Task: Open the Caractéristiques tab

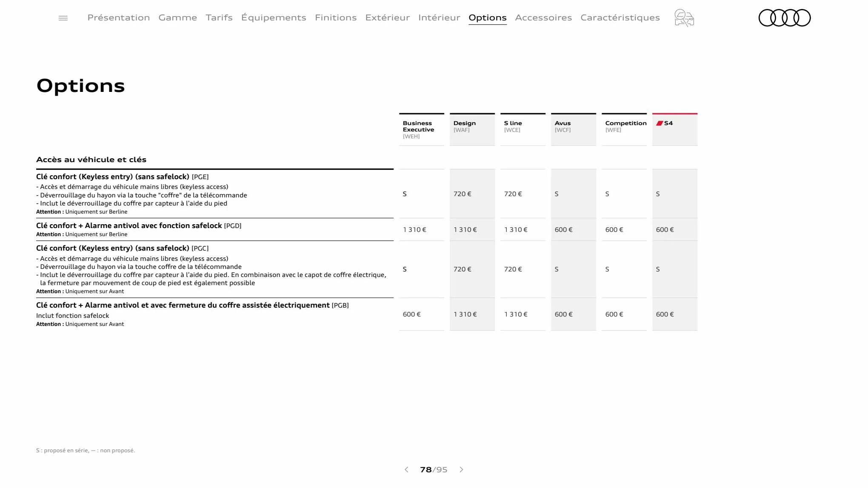Action: click(x=620, y=17)
